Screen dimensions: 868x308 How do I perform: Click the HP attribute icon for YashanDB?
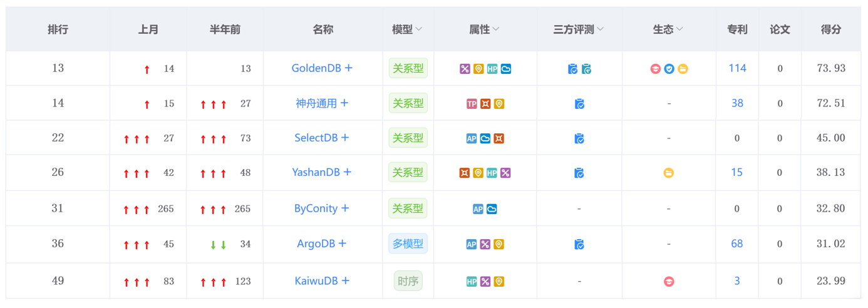492,173
